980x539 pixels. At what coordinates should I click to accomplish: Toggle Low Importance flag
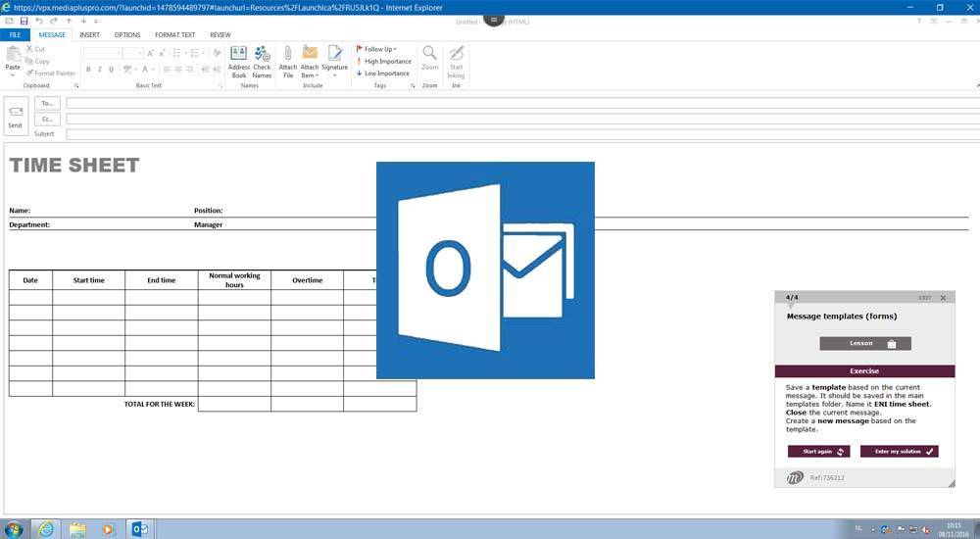coord(383,73)
